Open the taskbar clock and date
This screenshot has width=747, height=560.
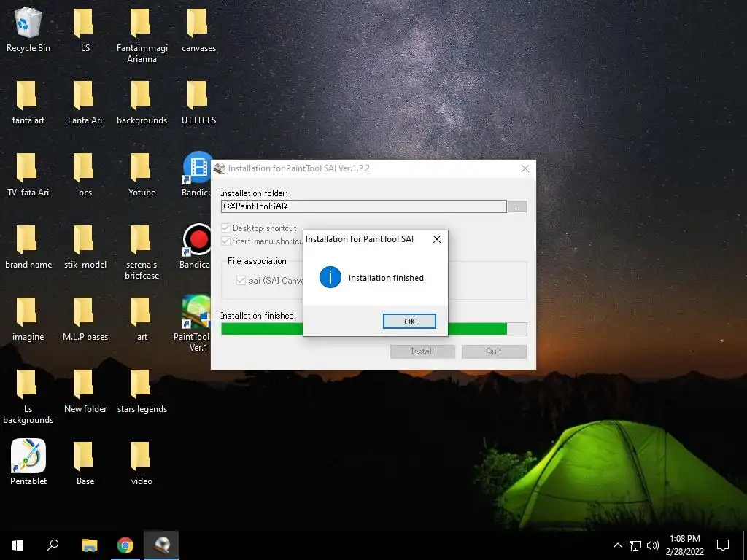(x=684, y=545)
